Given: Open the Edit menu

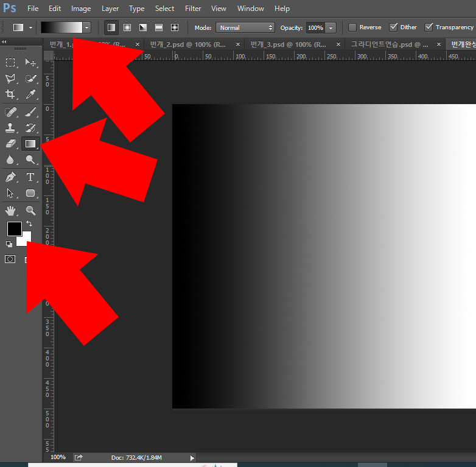Looking at the screenshot, I should point(55,9).
